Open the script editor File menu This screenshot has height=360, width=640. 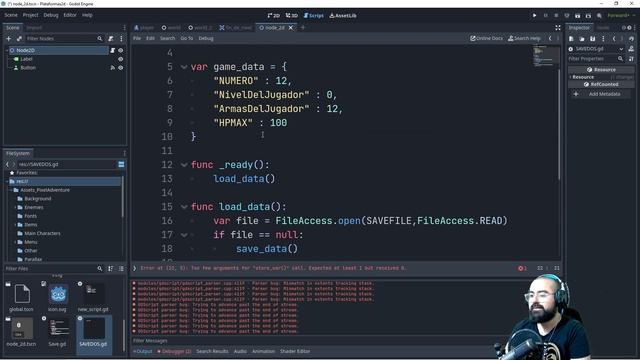click(x=137, y=38)
